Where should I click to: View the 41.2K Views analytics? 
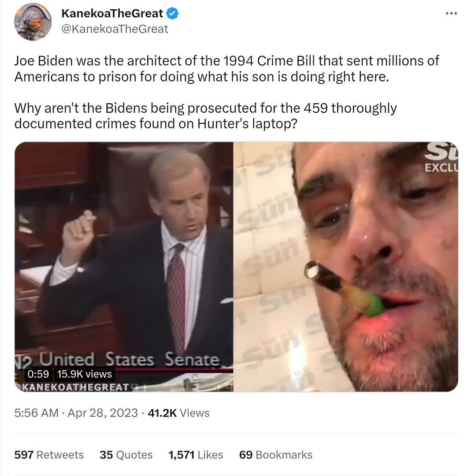click(178, 413)
